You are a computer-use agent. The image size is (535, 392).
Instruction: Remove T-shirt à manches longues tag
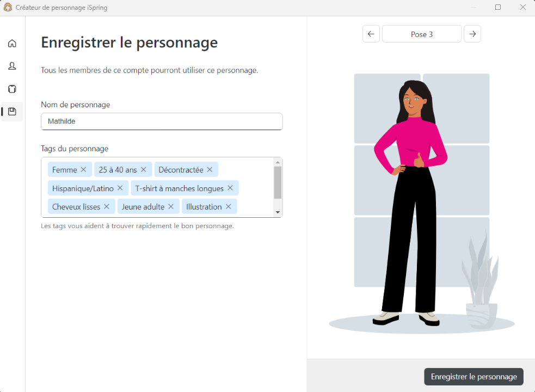tap(230, 188)
